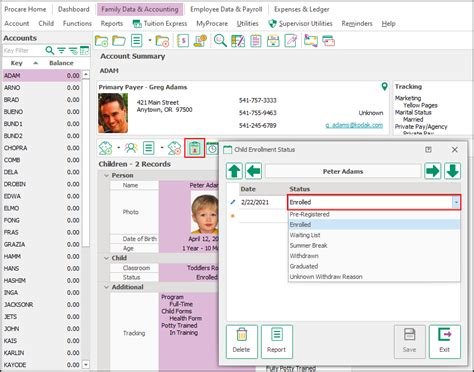Screen dimensions: 474x372
Task: Click the accounts list scroll down arrow
Action: coord(86,365)
